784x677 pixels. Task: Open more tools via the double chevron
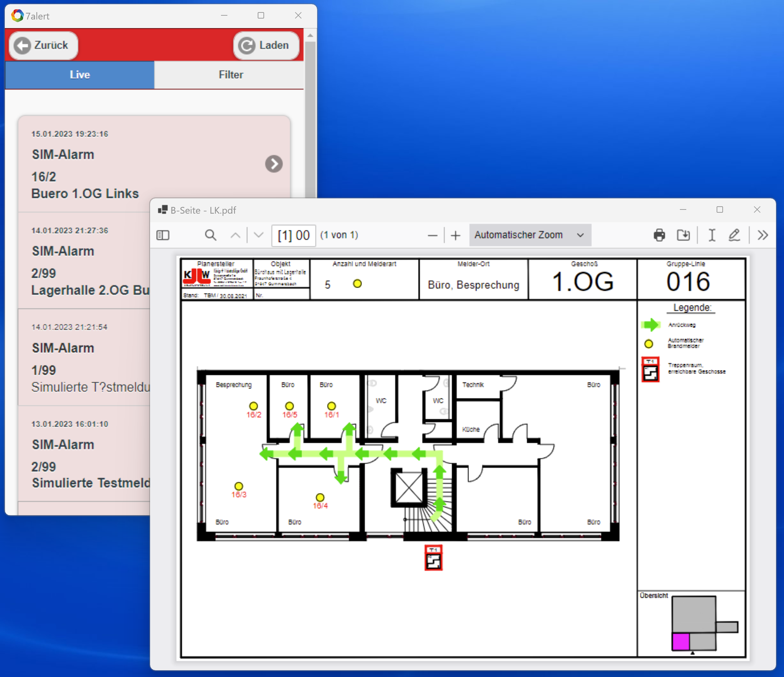(763, 235)
